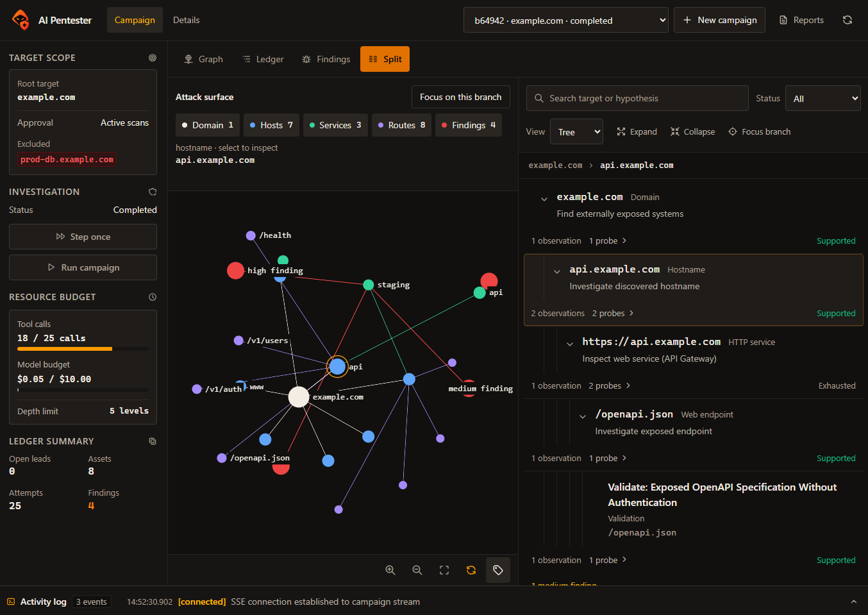Select the /v1/users route node

click(238, 341)
